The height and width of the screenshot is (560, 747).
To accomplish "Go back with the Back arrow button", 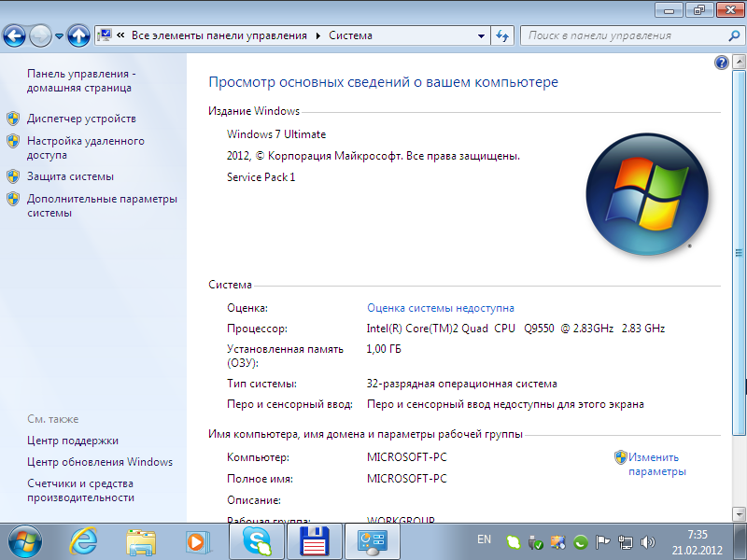I will click(14, 35).
